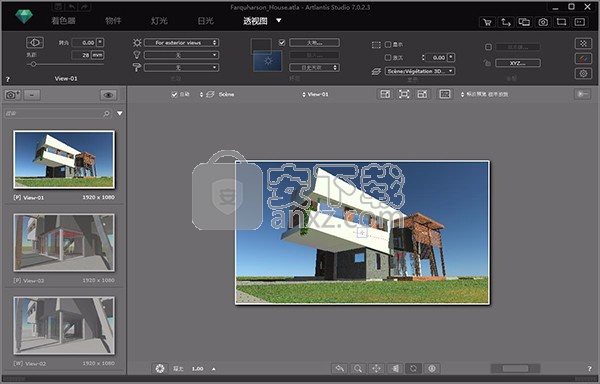The height and width of the screenshot is (384, 600).
Task: Click the crop frame icon in top bar
Action: coord(561,22)
